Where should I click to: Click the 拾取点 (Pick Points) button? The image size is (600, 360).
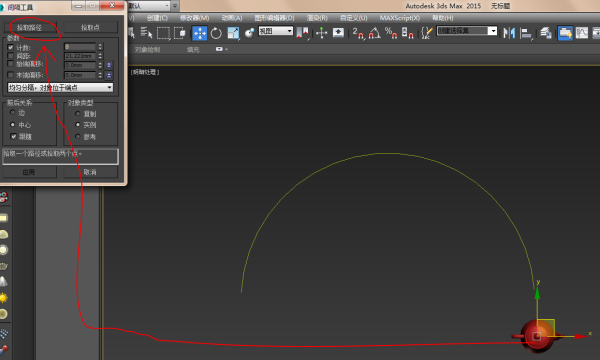[90, 28]
